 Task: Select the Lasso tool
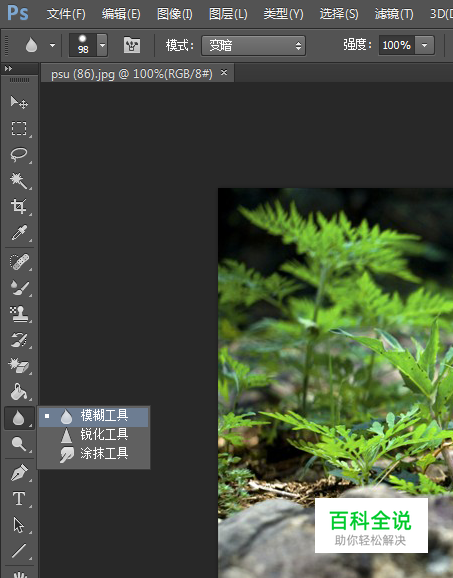pos(19,154)
